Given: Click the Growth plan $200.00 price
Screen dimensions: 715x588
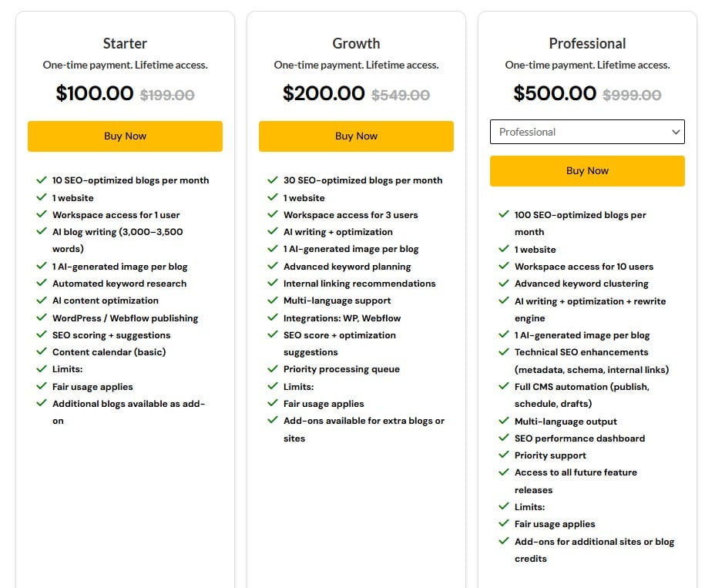Looking at the screenshot, I should click(324, 93).
